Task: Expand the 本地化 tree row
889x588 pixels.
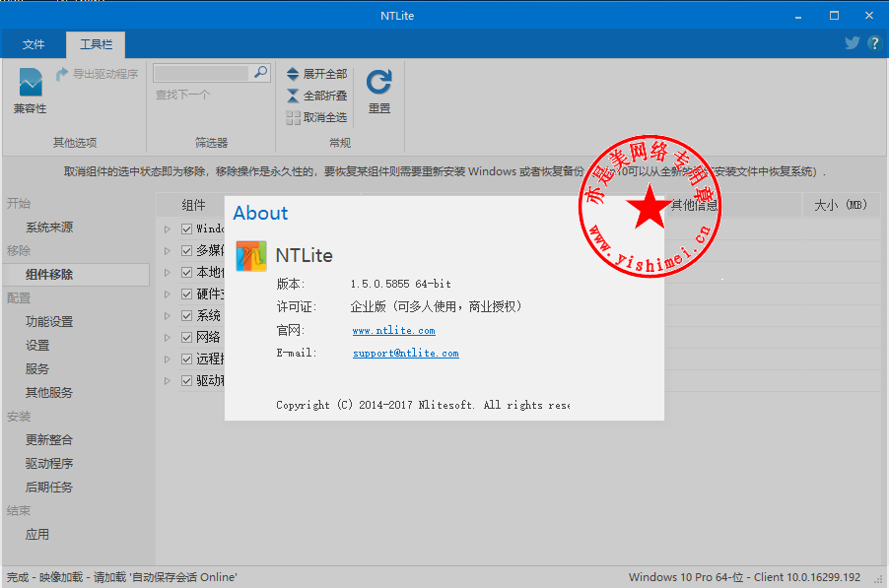Action: pyautogui.click(x=168, y=273)
